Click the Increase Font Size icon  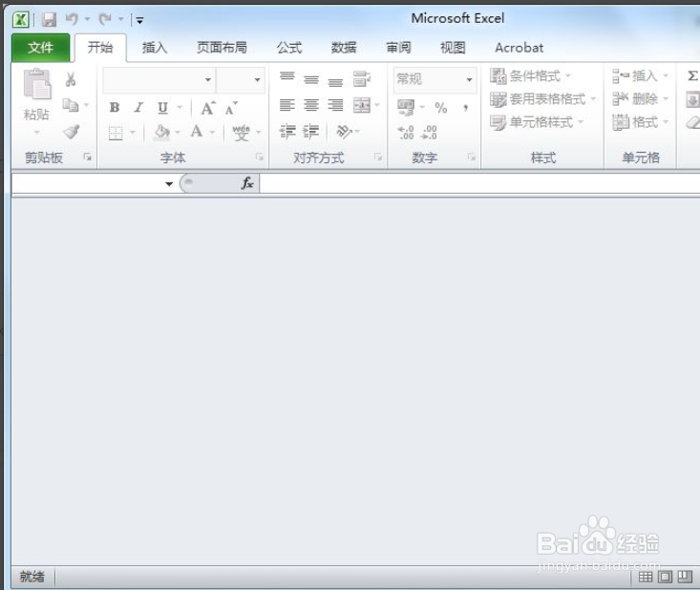(207, 108)
